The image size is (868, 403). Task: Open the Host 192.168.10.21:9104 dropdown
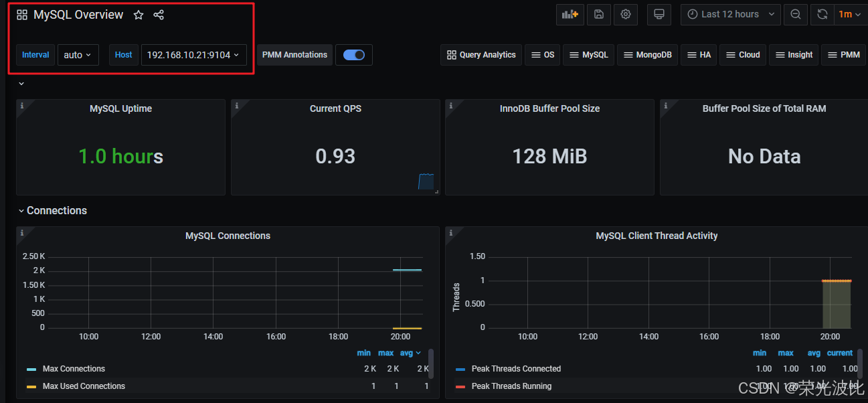point(193,55)
